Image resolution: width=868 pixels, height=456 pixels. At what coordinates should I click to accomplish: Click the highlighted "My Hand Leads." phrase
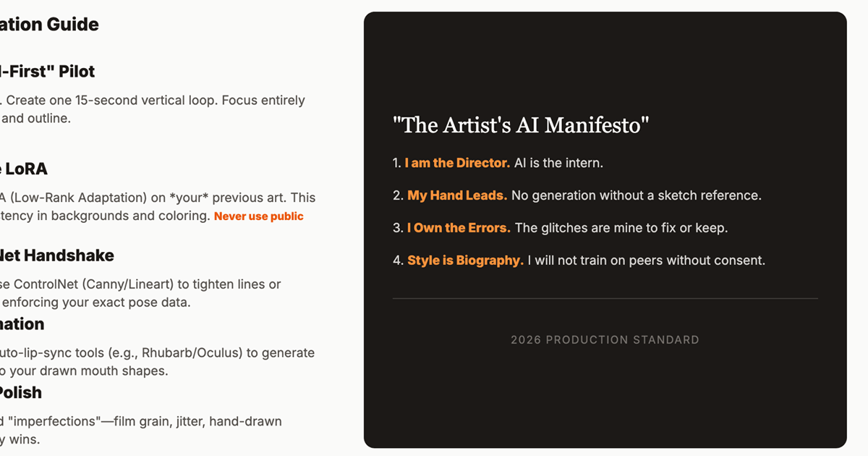click(x=457, y=195)
